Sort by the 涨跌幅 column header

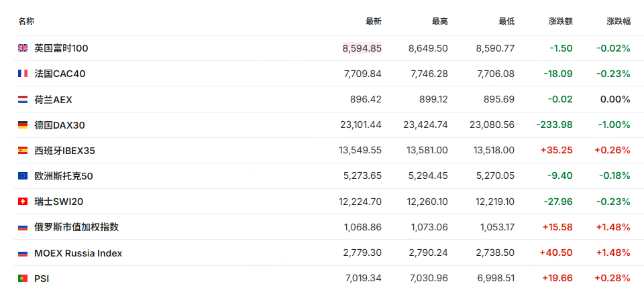tap(619, 21)
